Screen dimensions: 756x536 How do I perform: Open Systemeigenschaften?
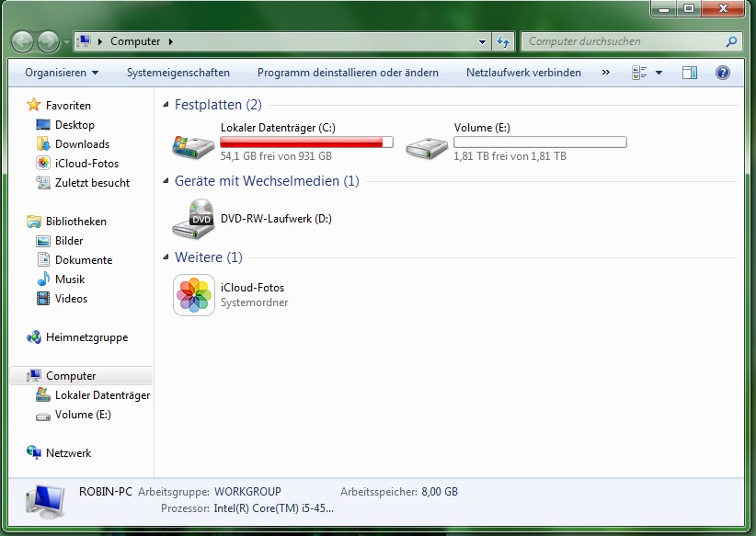pos(178,73)
